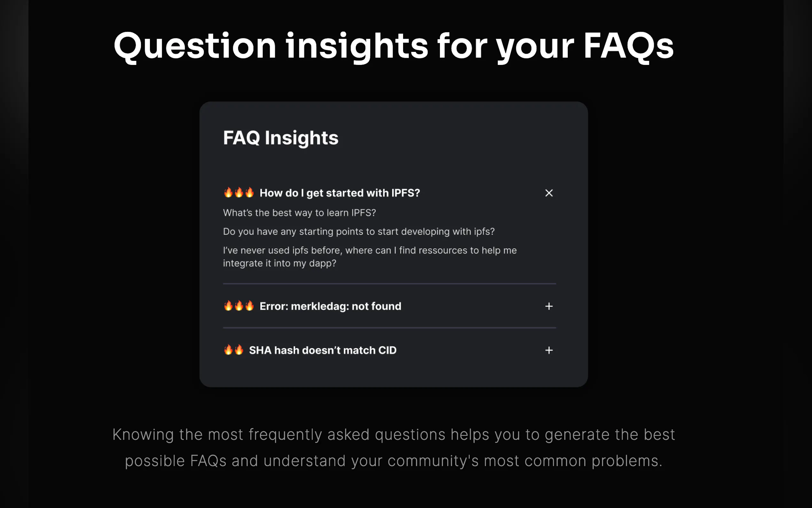Click the "FAQ Insights" card heading
This screenshot has width=812, height=508.
click(x=281, y=138)
